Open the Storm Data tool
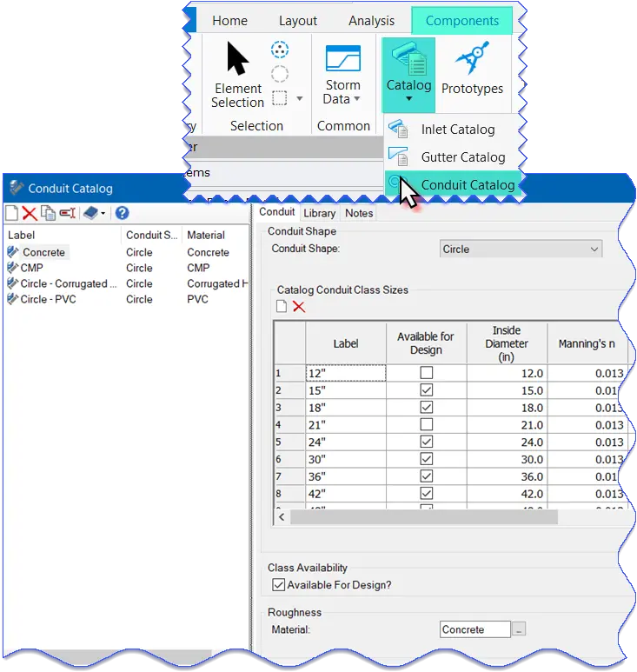 [x=342, y=74]
